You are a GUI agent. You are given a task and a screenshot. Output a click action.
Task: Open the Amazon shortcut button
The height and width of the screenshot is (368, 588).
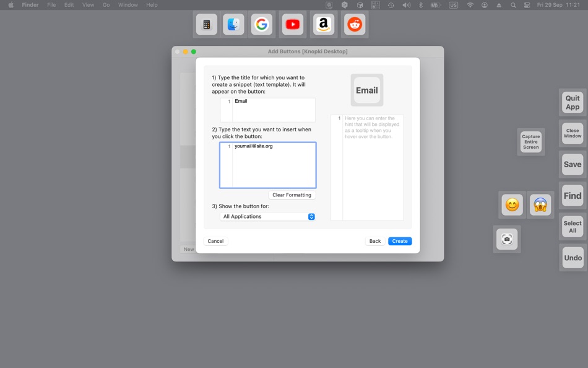pyautogui.click(x=324, y=24)
